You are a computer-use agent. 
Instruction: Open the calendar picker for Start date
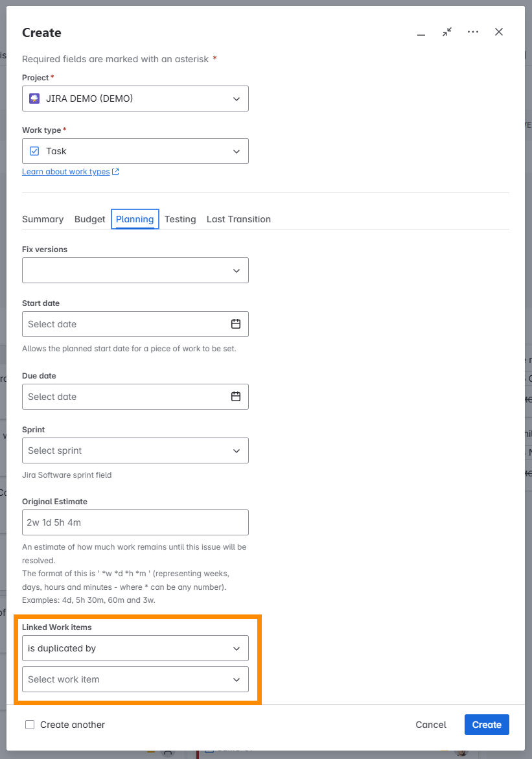236,323
